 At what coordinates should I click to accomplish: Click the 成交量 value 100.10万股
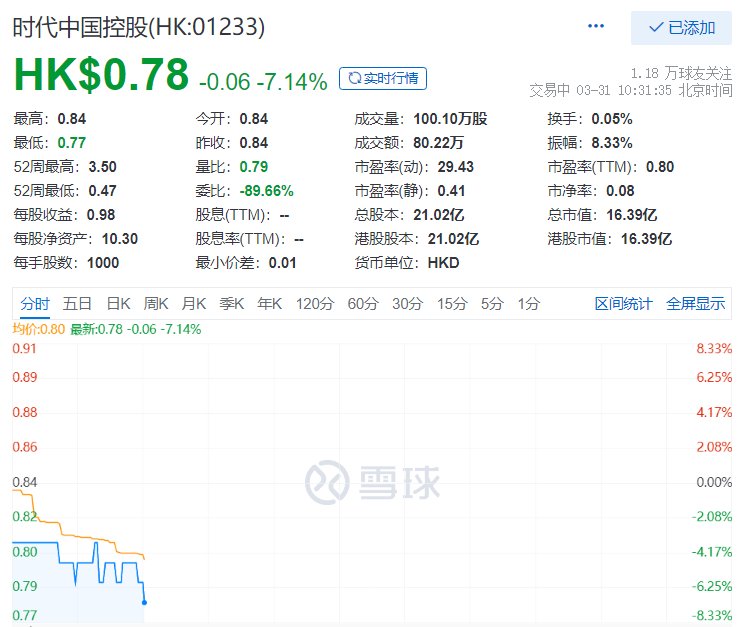(x=450, y=119)
